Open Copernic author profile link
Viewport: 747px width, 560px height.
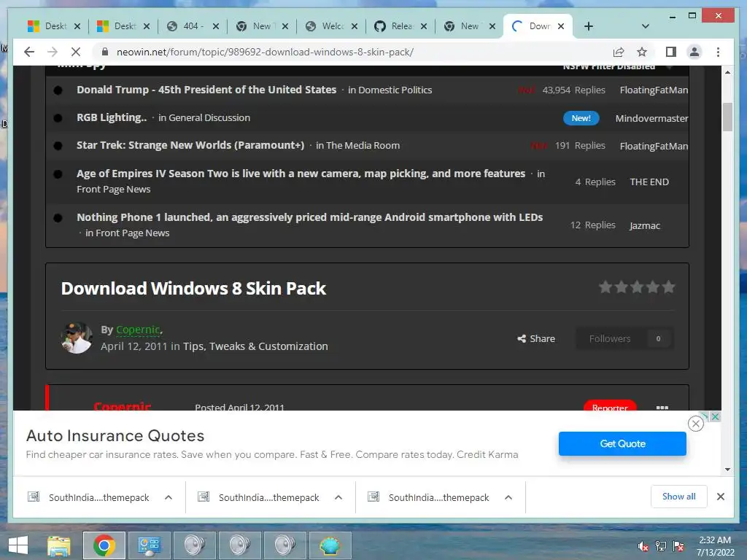pyautogui.click(x=138, y=330)
